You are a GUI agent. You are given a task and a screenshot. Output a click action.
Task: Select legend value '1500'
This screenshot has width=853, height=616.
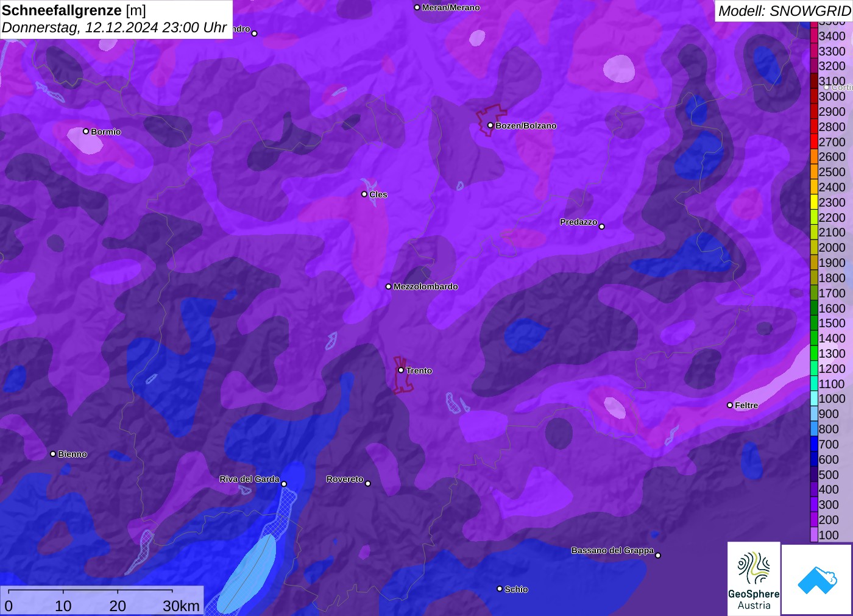[x=832, y=323]
